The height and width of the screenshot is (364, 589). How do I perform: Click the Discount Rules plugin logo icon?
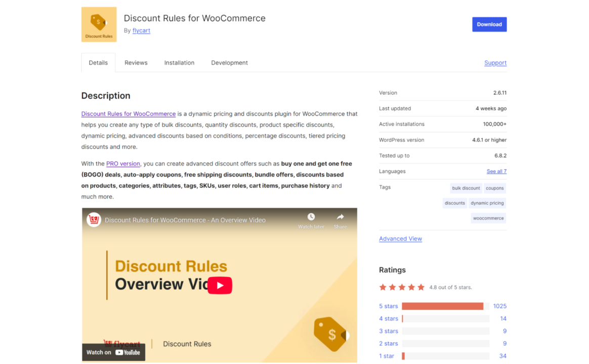(x=99, y=24)
